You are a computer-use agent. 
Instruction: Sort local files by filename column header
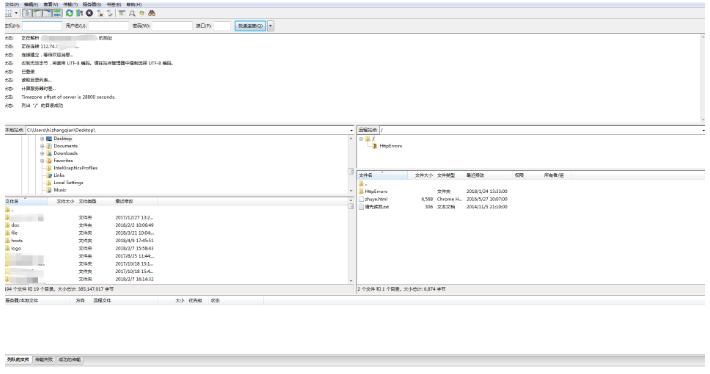26,201
